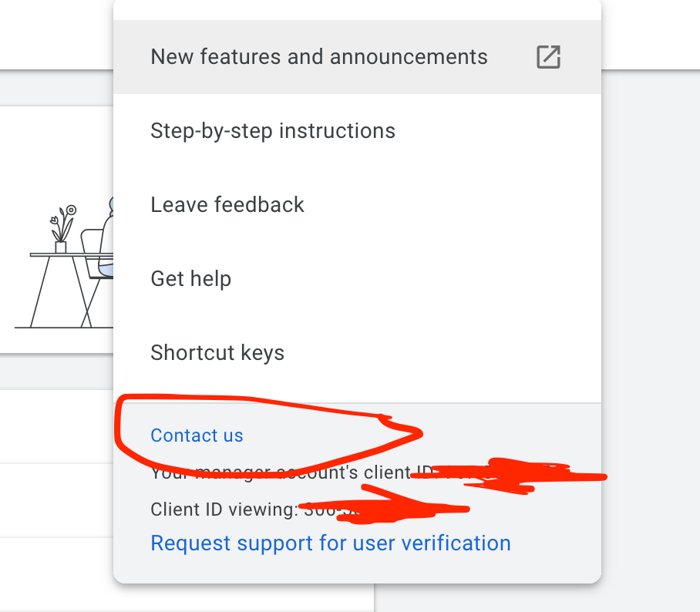Open Shortcut keys entry
The image size is (700, 612).
point(217,353)
